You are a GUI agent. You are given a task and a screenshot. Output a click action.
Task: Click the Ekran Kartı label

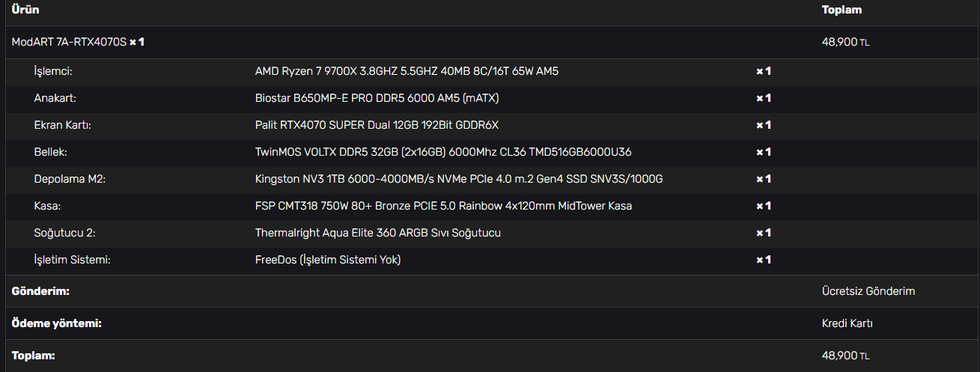[x=62, y=125]
